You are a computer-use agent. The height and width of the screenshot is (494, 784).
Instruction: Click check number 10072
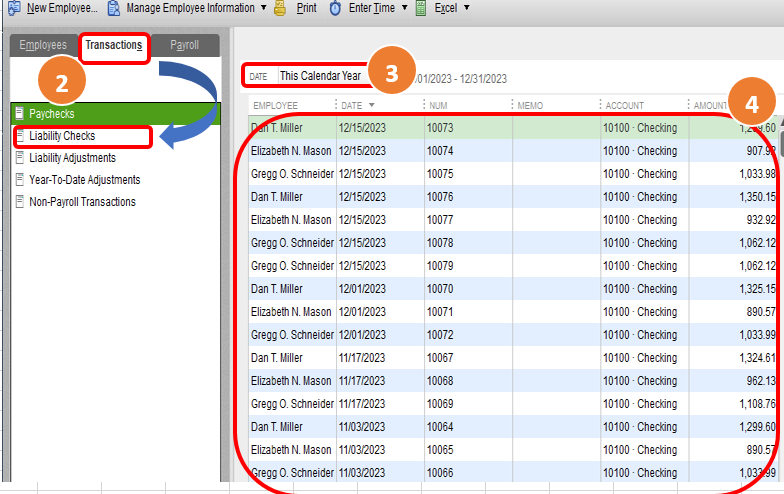point(440,335)
